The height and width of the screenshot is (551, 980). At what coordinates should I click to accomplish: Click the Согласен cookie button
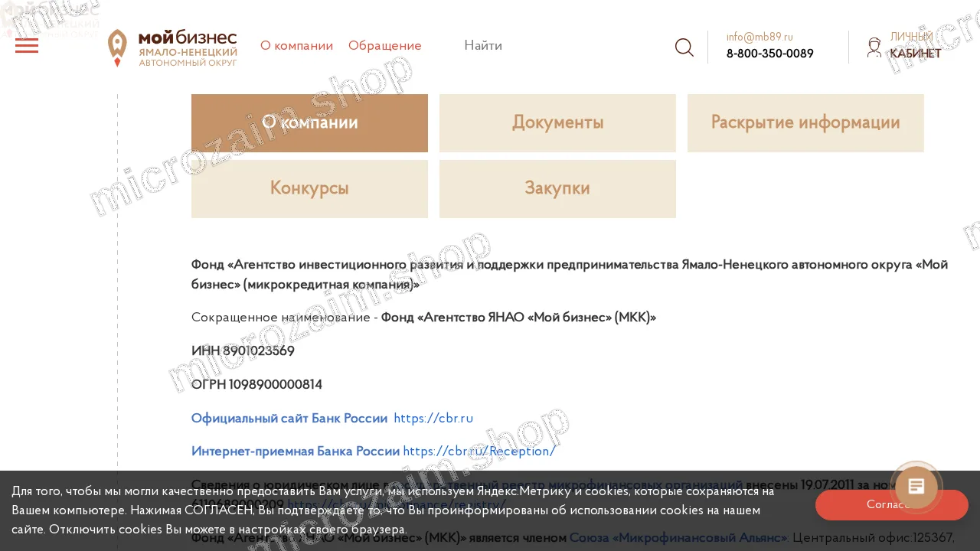(892, 505)
